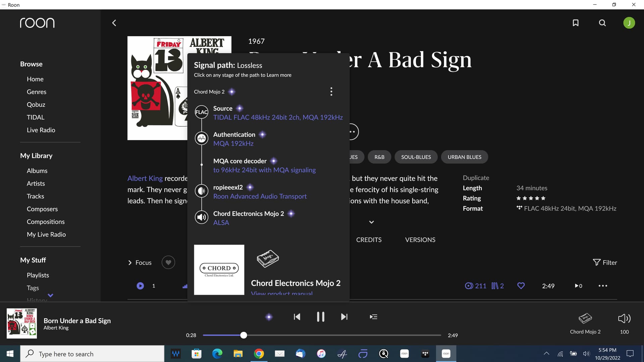Toggle the heart filter beside Focus

tap(168, 262)
